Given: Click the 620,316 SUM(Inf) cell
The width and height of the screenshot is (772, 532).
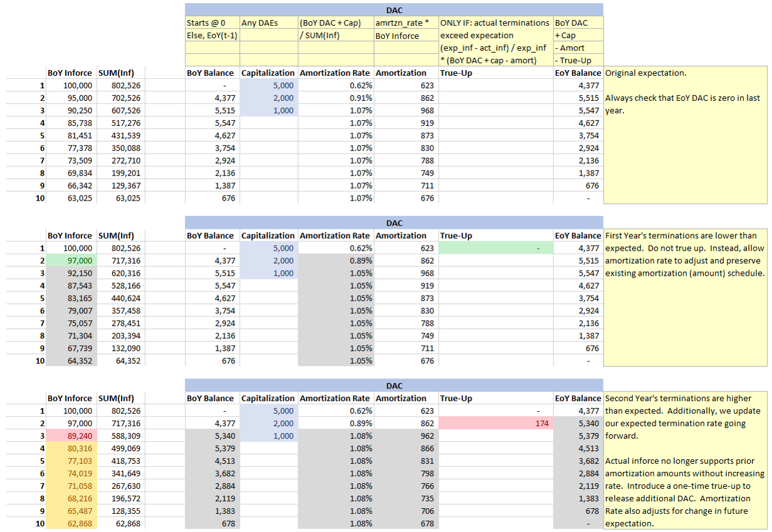Looking at the screenshot, I should tap(120, 273).
